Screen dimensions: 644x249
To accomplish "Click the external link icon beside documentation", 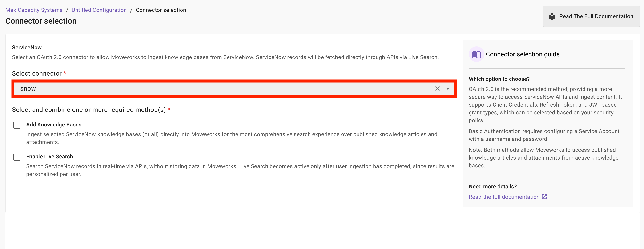I will [x=544, y=197].
